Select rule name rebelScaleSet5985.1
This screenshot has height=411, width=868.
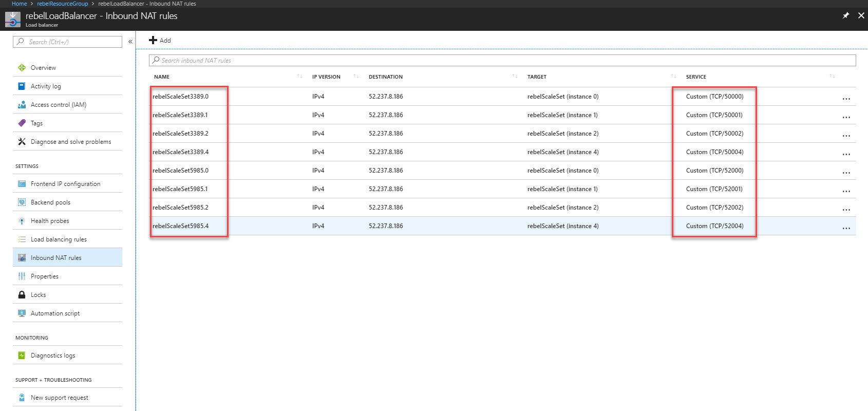pos(180,189)
